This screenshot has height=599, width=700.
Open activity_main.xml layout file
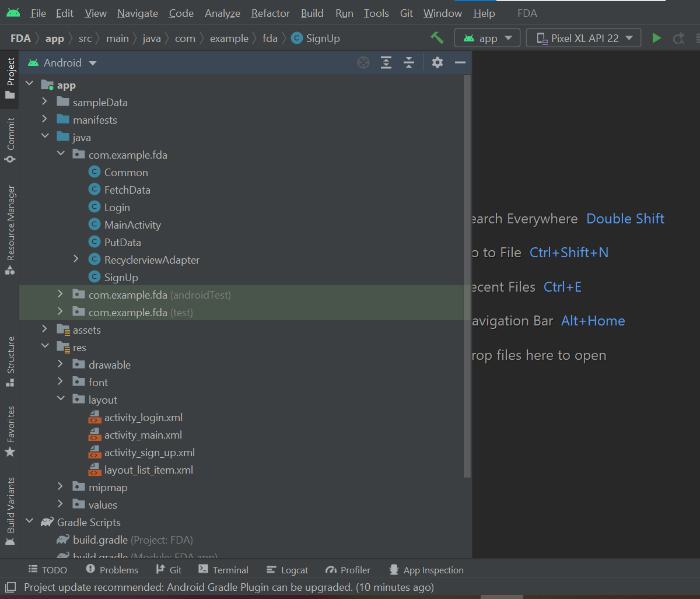143,435
